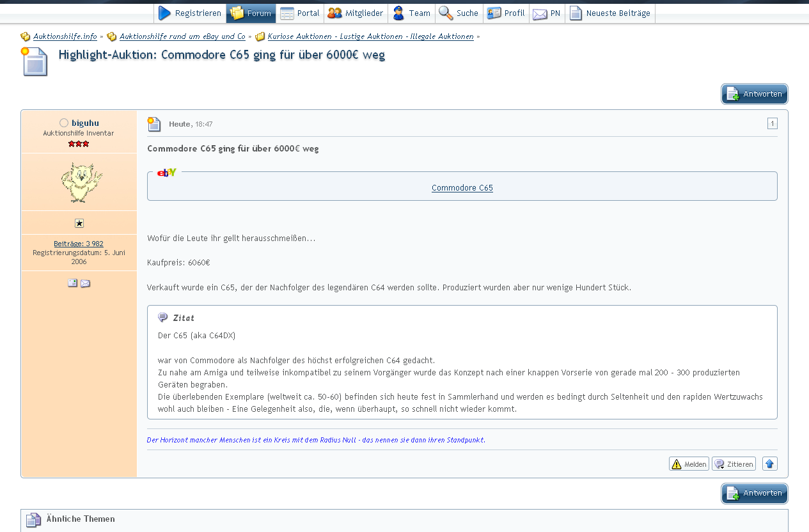This screenshot has width=809, height=532.
Task: Open the 'Commodore C65' eBay auction link
Action: [x=462, y=188]
